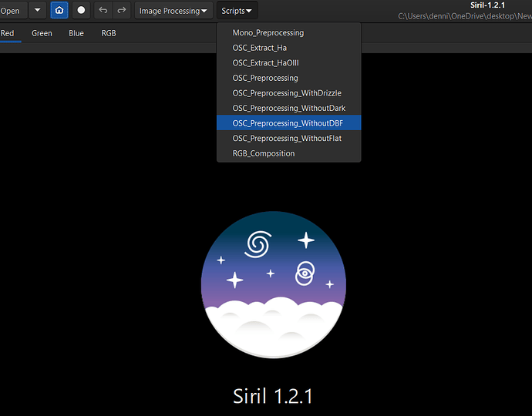Run the OSC_Extract_Ha script
The image size is (532, 416).
288,48
